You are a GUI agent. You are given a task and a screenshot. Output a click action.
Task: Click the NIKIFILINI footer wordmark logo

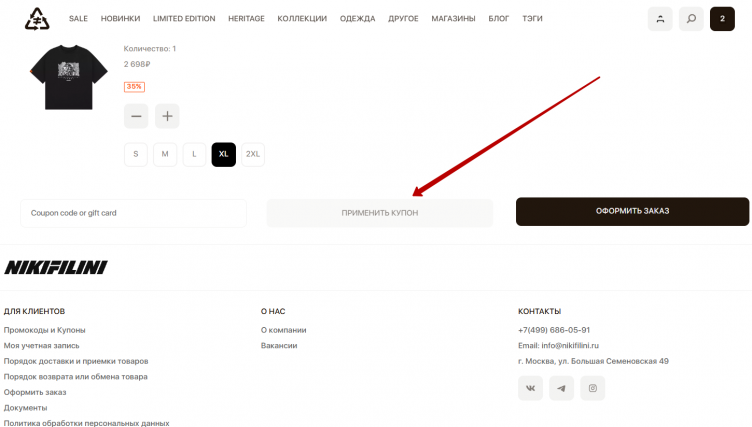coord(56,267)
